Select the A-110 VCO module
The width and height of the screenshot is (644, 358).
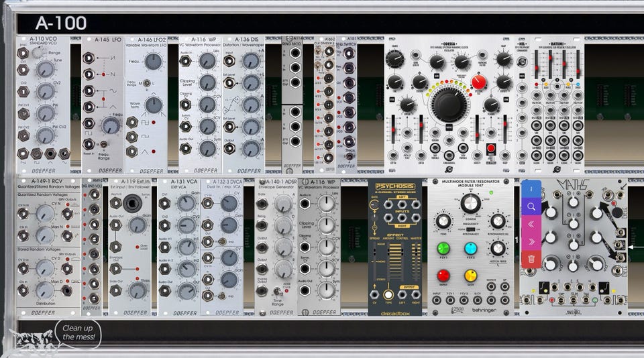tap(43, 105)
